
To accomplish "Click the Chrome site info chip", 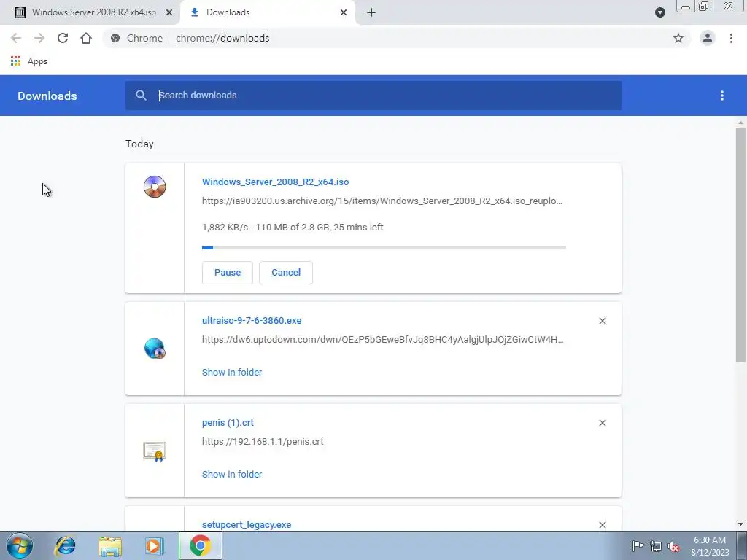I will pos(136,38).
